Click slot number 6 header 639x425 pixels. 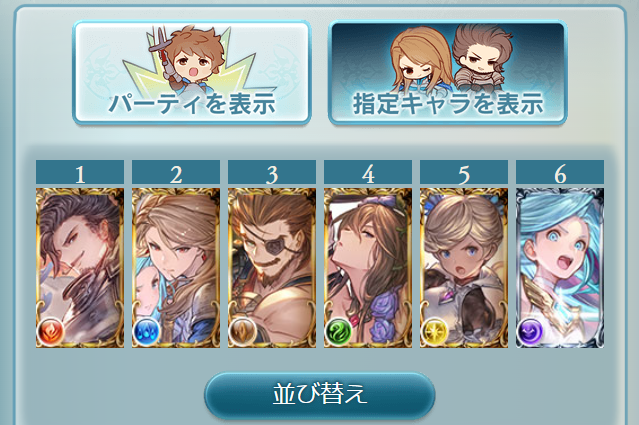[x=560, y=172]
